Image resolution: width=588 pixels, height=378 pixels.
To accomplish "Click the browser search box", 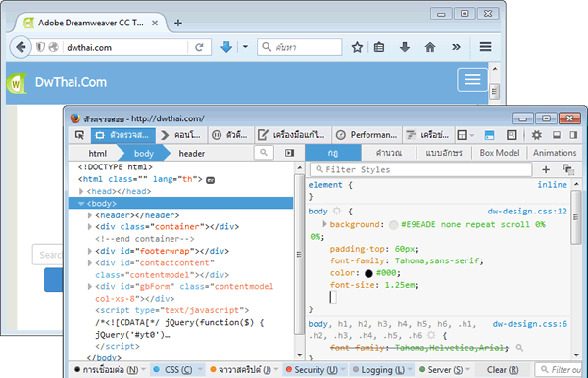I will 300,47.
